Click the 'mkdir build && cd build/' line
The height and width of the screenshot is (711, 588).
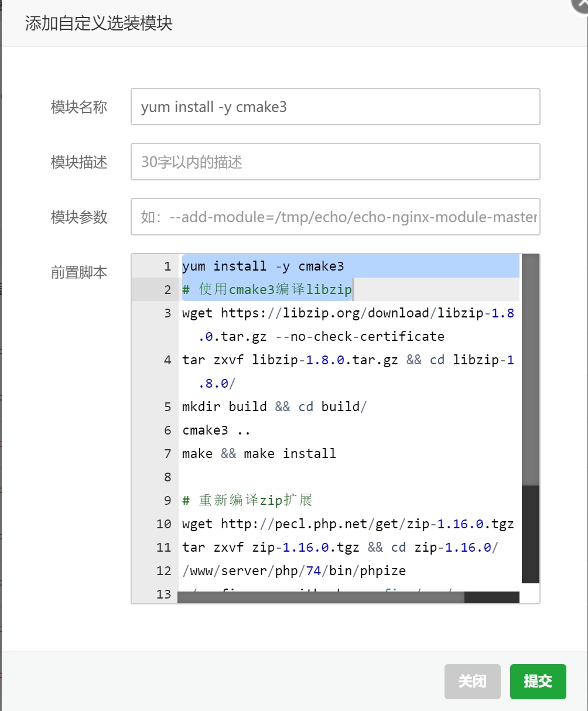[274, 407]
